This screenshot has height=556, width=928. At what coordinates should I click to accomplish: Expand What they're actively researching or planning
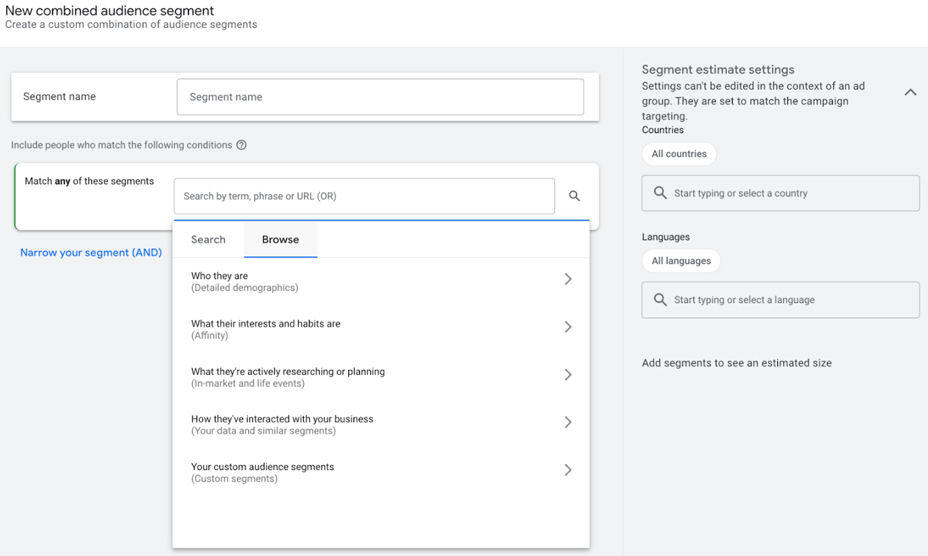coord(381,377)
